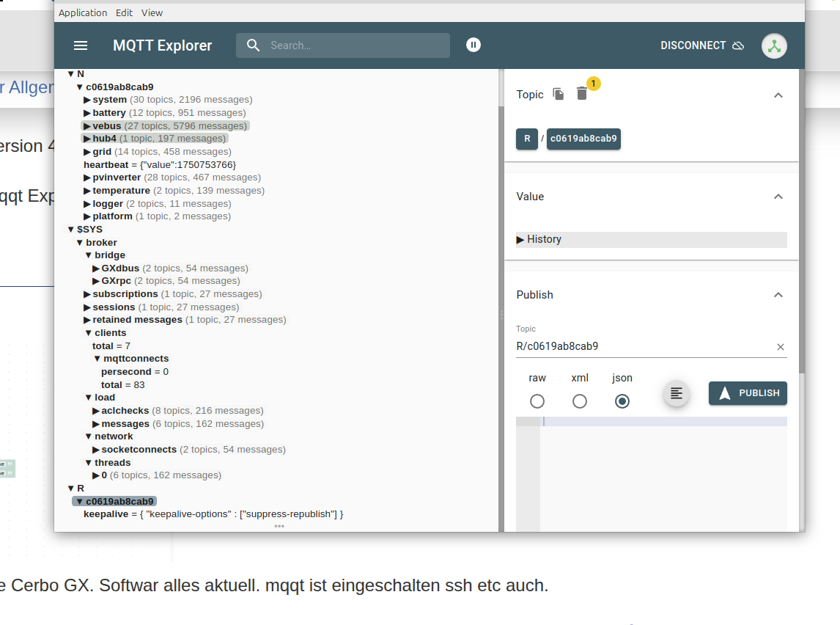Select the total = 83 row
The height and width of the screenshot is (625, 840).
[122, 385]
